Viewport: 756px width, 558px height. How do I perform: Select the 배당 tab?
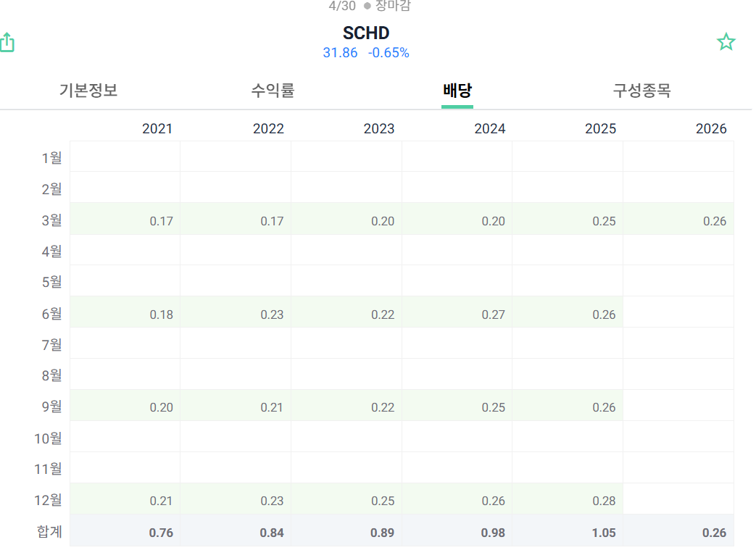[457, 90]
